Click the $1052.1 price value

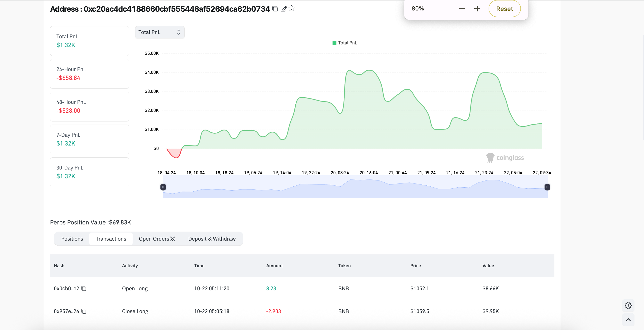[419, 288]
